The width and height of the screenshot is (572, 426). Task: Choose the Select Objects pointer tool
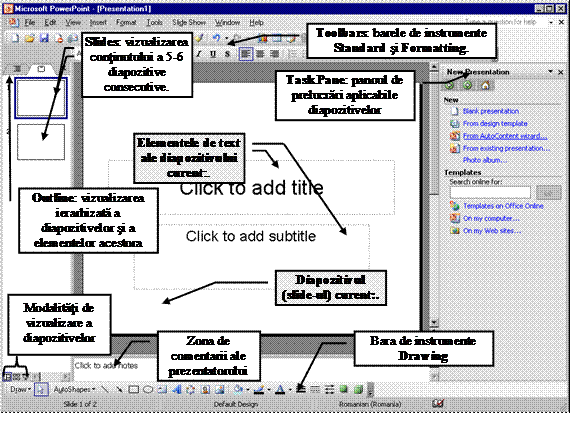pos(41,390)
